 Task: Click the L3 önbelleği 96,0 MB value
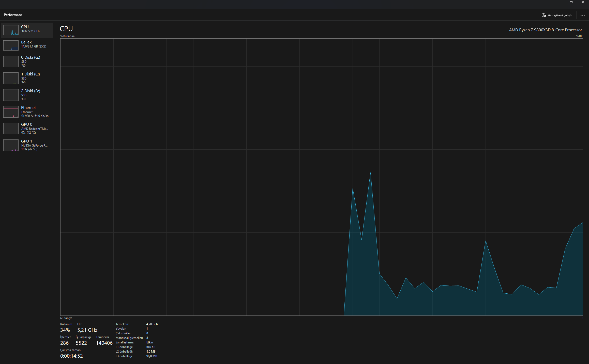point(152,356)
